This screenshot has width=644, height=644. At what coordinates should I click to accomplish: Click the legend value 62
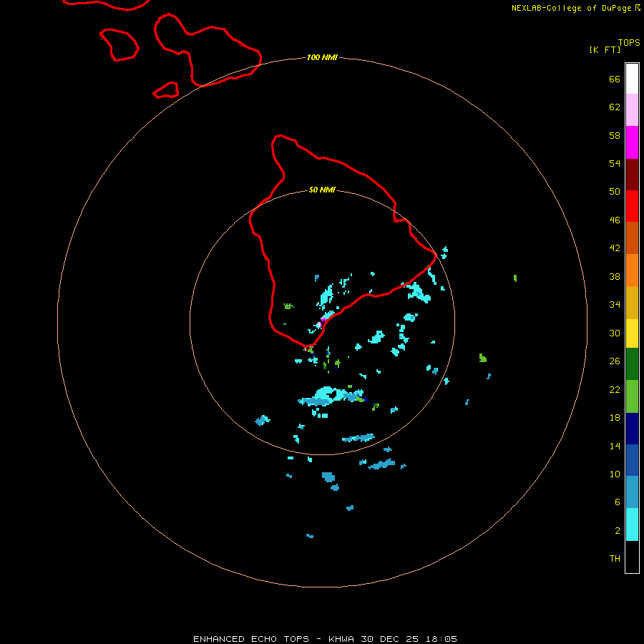[615, 107]
